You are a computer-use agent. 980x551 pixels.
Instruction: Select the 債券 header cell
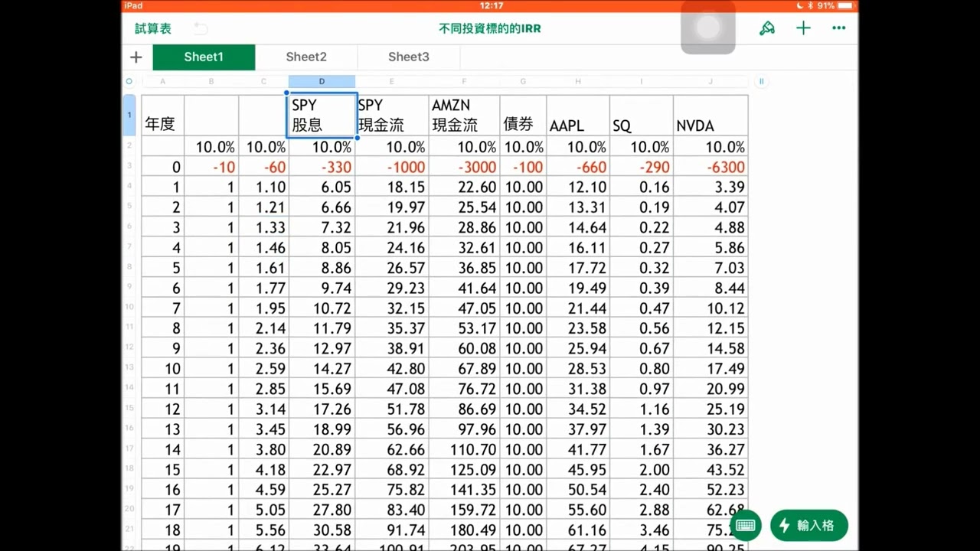(523, 116)
